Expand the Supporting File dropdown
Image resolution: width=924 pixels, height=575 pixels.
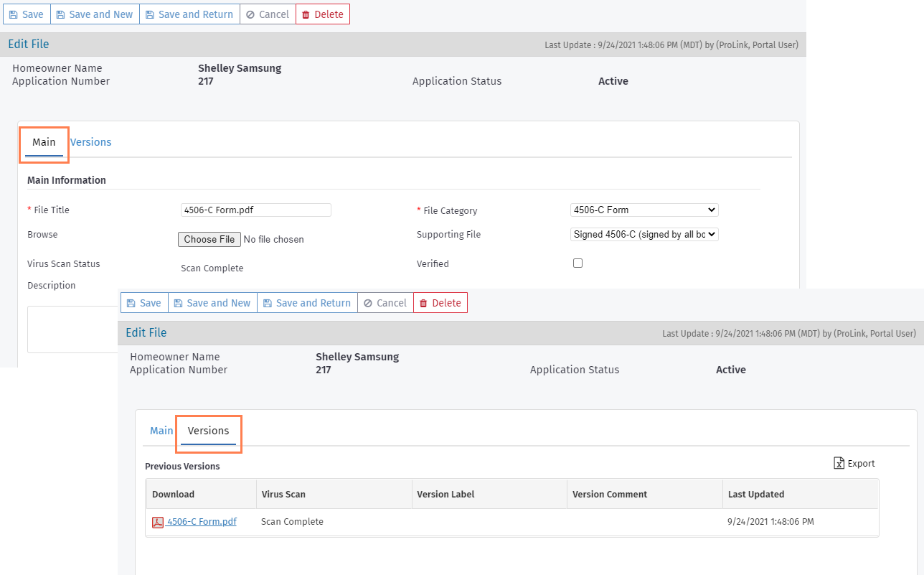[644, 234]
